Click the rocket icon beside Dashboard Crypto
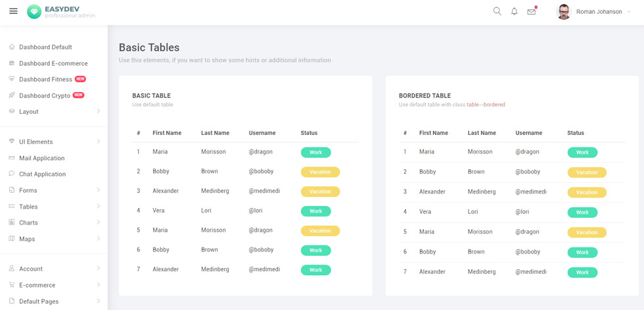644x310 pixels. [x=12, y=95]
